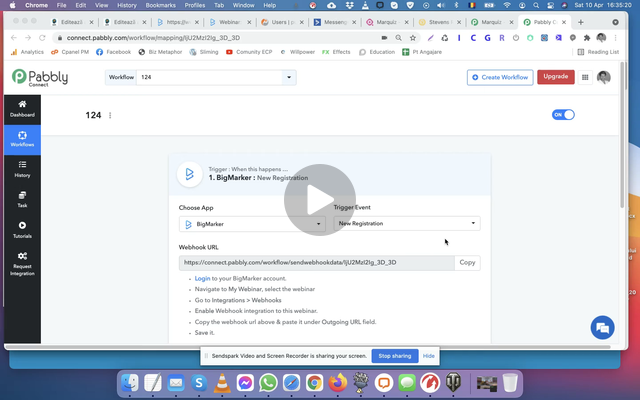This screenshot has height=400, width=640.
Task: Open Skype from the Dock
Action: coord(199,383)
